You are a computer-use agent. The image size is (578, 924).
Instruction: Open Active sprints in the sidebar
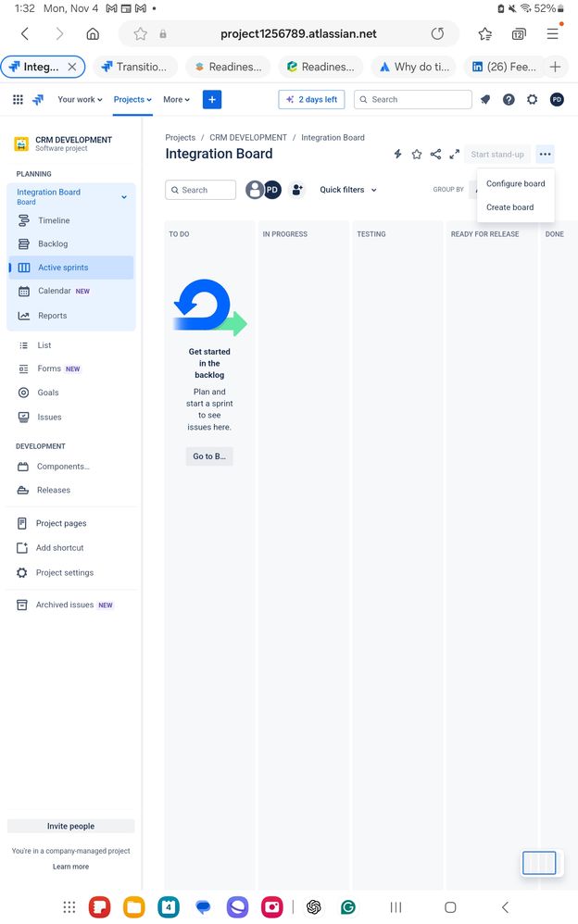click(x=70, y=268)
